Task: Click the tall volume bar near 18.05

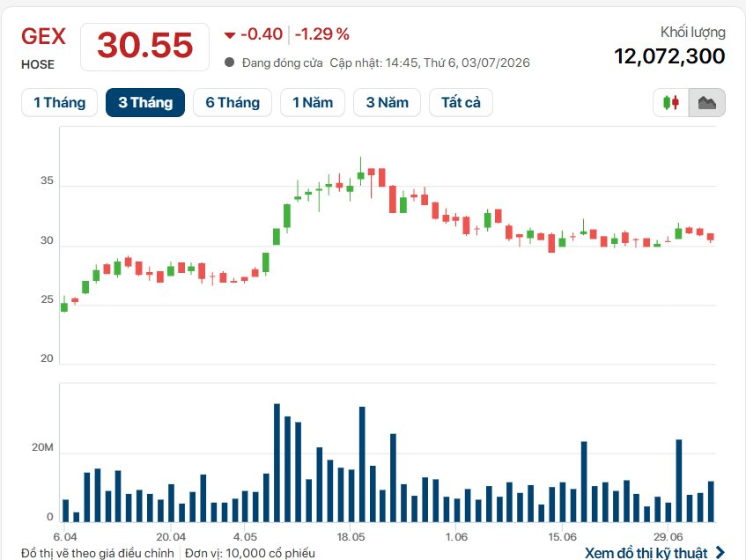Action: pos(362,464)
